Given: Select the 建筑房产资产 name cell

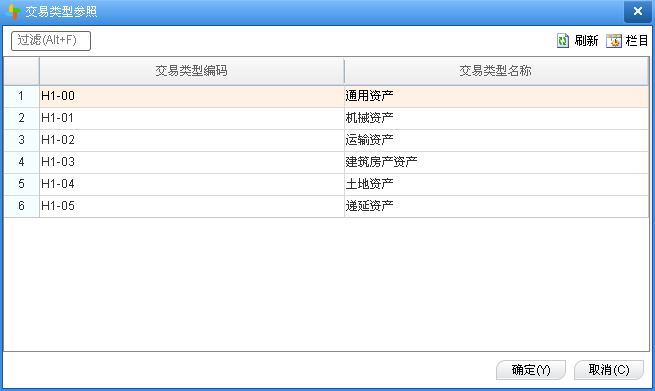Looking at the screenshot, I should click(x=496, y=162).
